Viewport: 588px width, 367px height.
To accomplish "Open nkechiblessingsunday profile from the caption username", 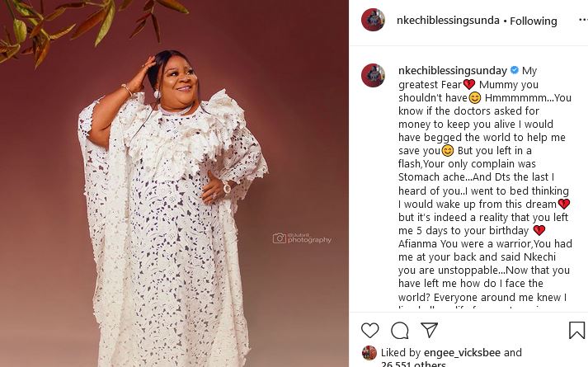I will click(453, 71).
